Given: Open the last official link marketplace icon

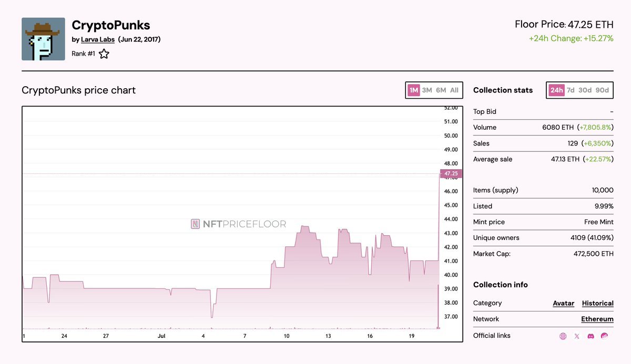Looking at the screenshot, I should click(605, 336).
